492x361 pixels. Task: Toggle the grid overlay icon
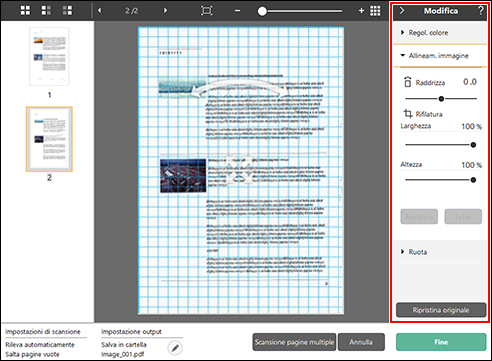(375, 11)
